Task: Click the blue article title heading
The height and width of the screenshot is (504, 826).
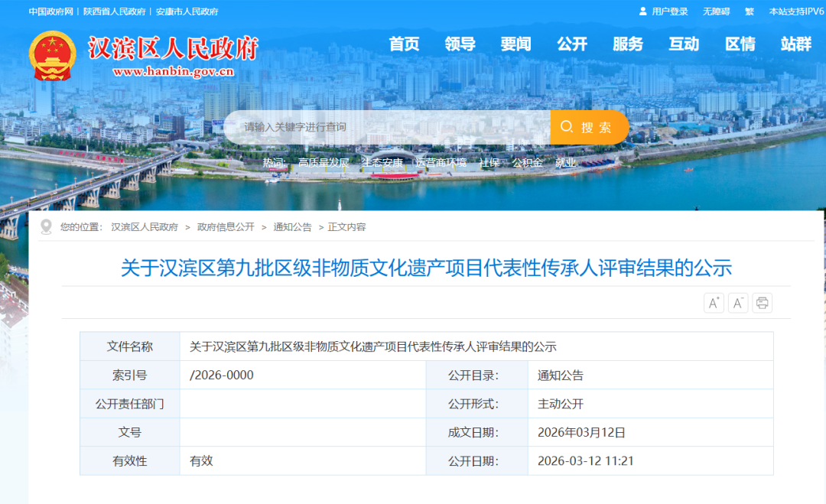Action: pos(426,268)
